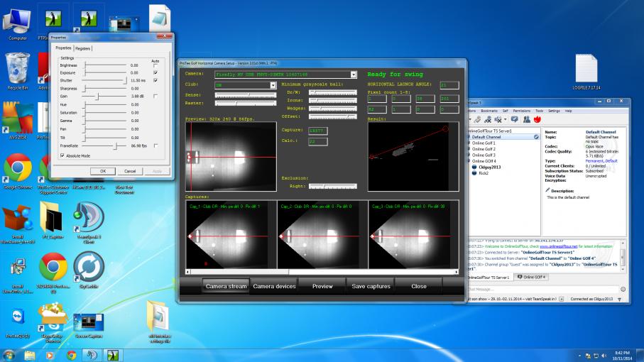Image resolution: width=644 pixels, height=362 pixels.
Task: Click the Gain slider handle
Action: 98,97
